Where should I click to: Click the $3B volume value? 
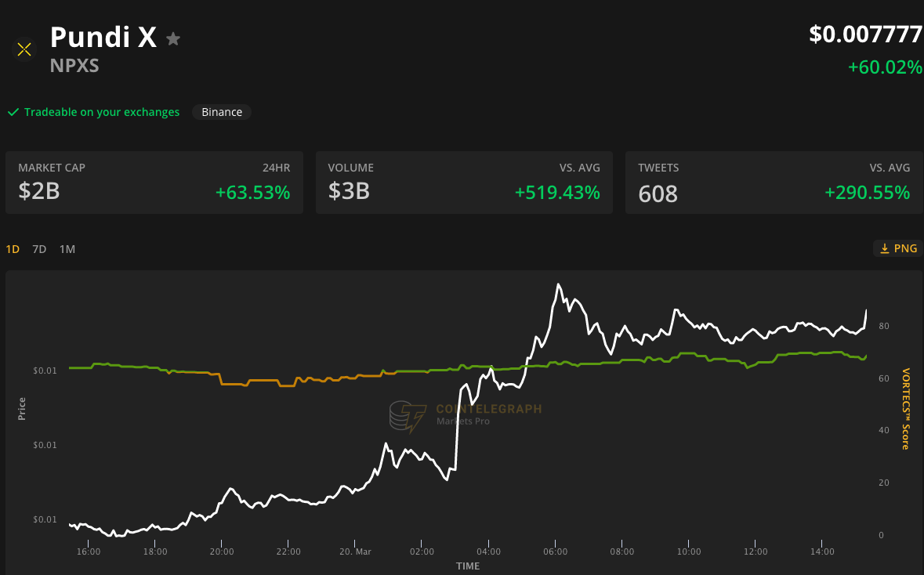349,191
